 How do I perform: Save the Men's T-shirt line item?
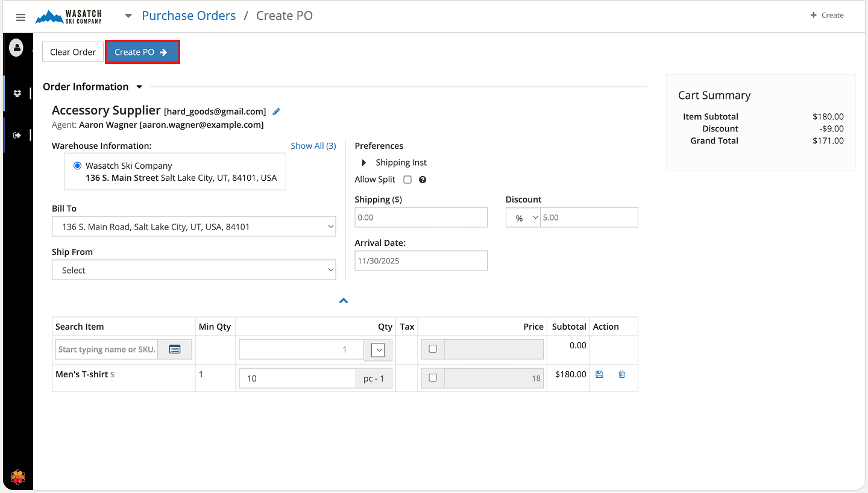(599, 374)
